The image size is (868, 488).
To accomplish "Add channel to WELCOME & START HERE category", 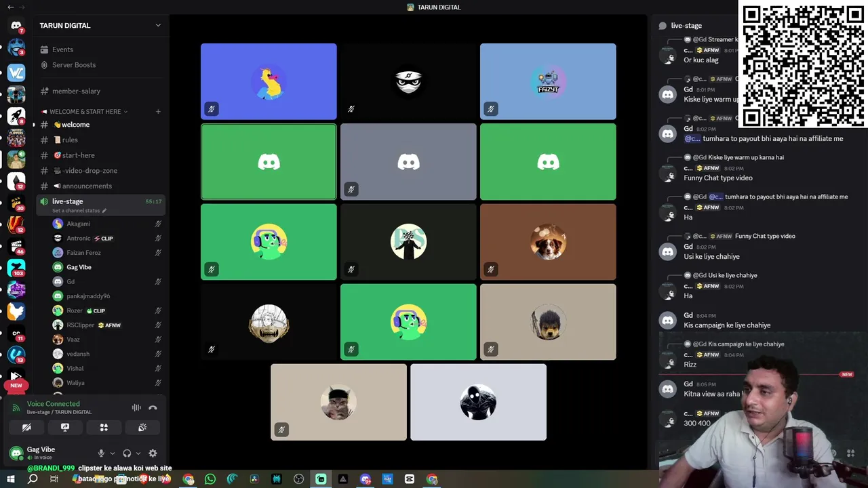I will [158, 111].
